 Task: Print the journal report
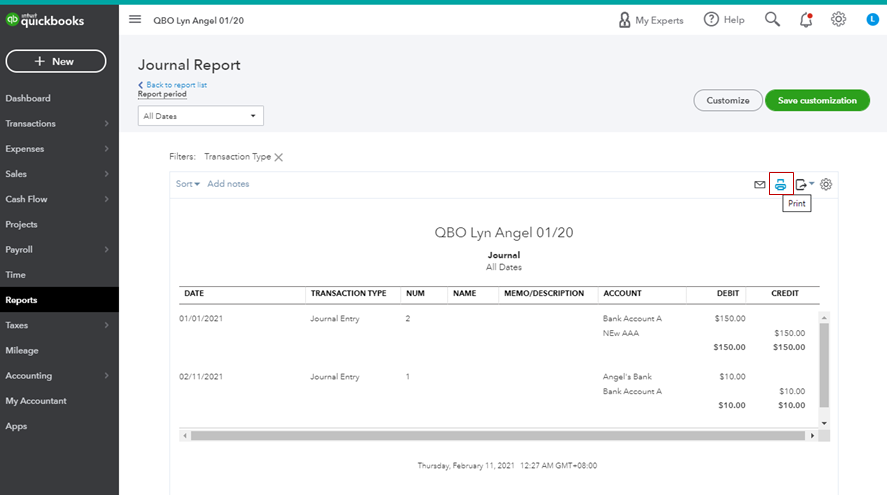[x=781, y=184]
